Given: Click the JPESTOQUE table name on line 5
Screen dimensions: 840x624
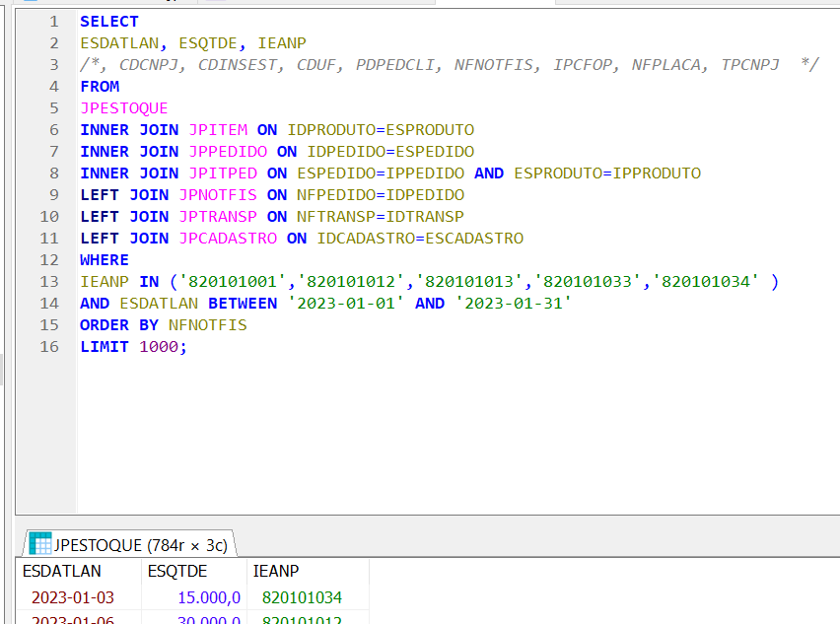Looking at the screenshot, I should 124,108.
